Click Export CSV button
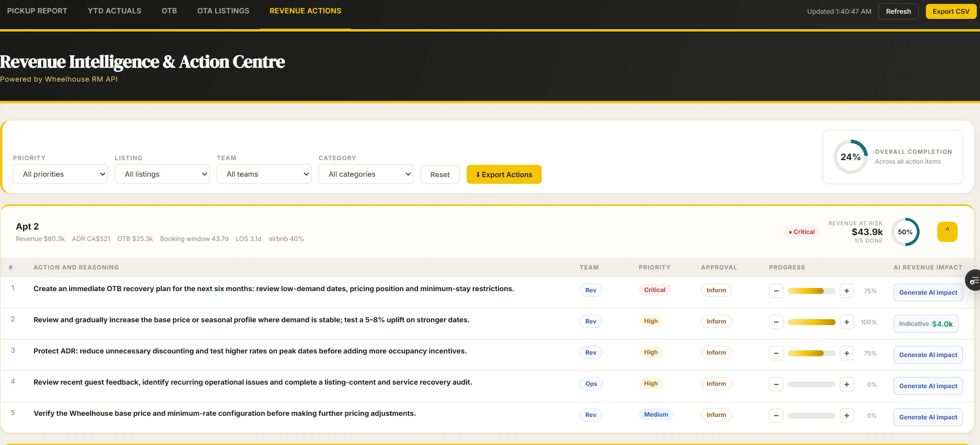Screen dimensions: 980x445 [951, 11]
